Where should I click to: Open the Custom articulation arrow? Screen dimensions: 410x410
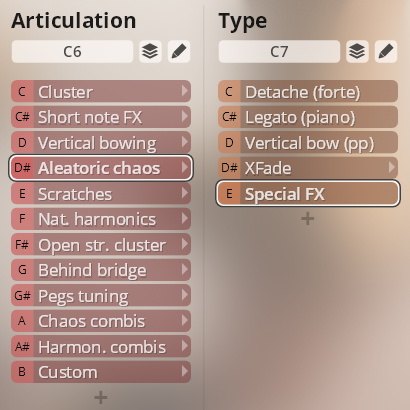[184, 371]
